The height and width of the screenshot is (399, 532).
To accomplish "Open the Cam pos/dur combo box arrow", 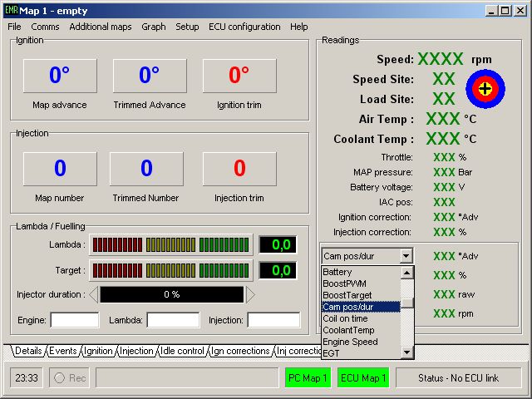I will tap(406, 256).
